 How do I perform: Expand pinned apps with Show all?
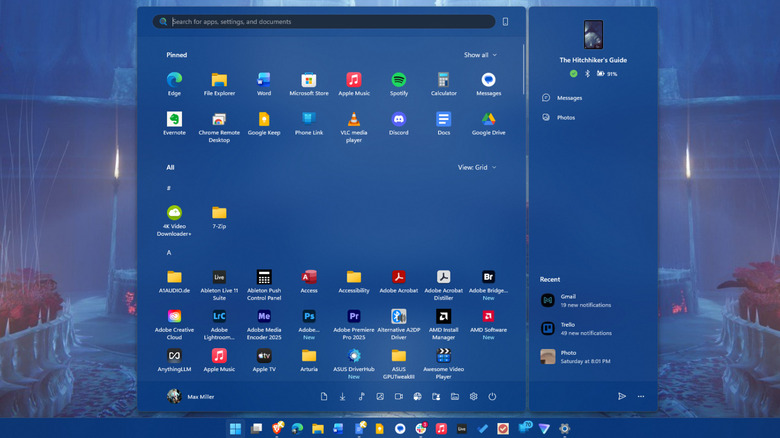click(x=480, y=55)
